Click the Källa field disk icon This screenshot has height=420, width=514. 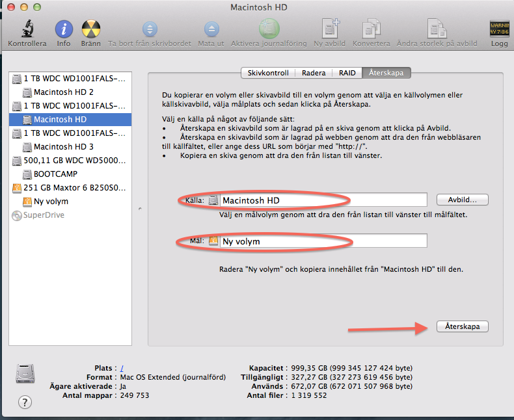[213, 200]
